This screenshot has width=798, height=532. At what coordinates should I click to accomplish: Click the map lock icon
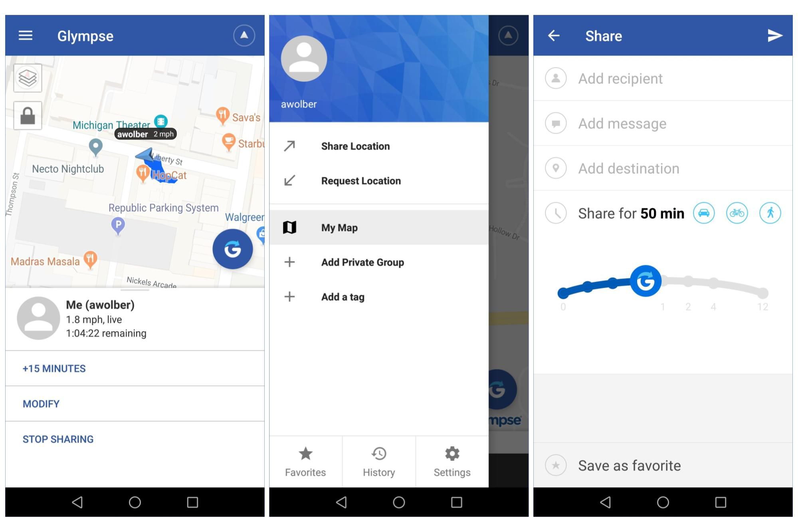point(28,114)
